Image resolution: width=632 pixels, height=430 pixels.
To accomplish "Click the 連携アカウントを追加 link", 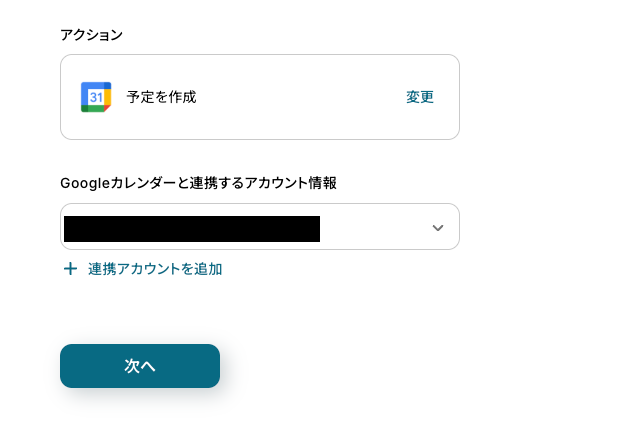I will 154,269.
